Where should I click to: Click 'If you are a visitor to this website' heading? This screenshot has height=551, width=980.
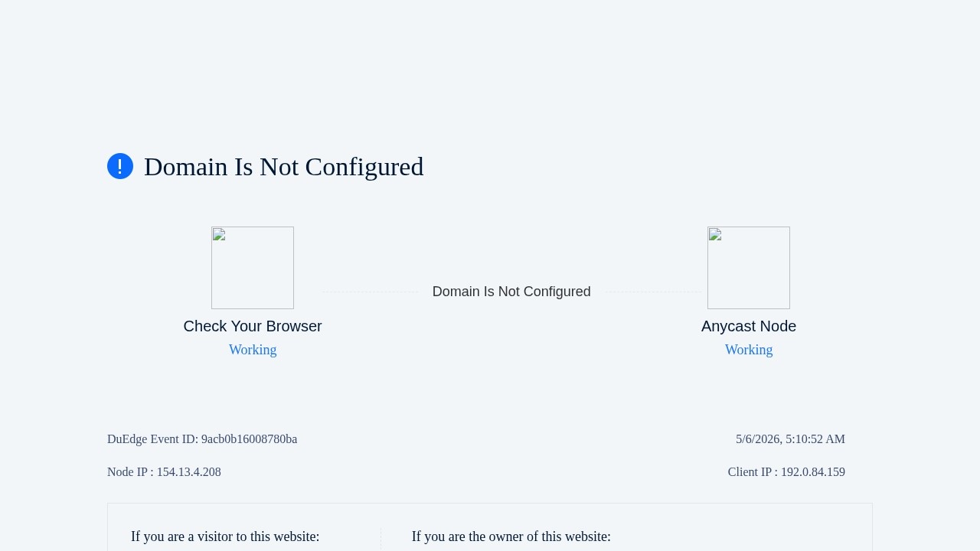pos(225,536)
